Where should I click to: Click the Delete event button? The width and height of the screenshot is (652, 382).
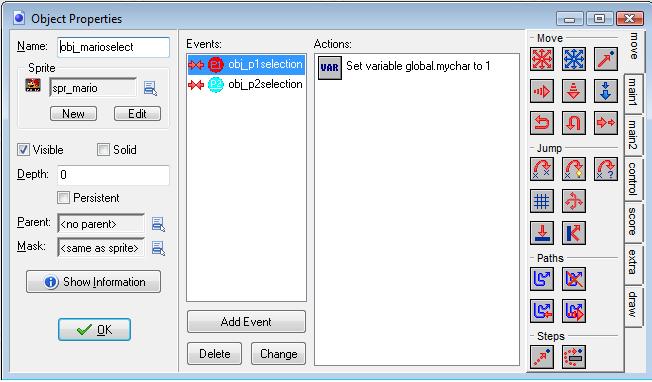click(215, 354)
